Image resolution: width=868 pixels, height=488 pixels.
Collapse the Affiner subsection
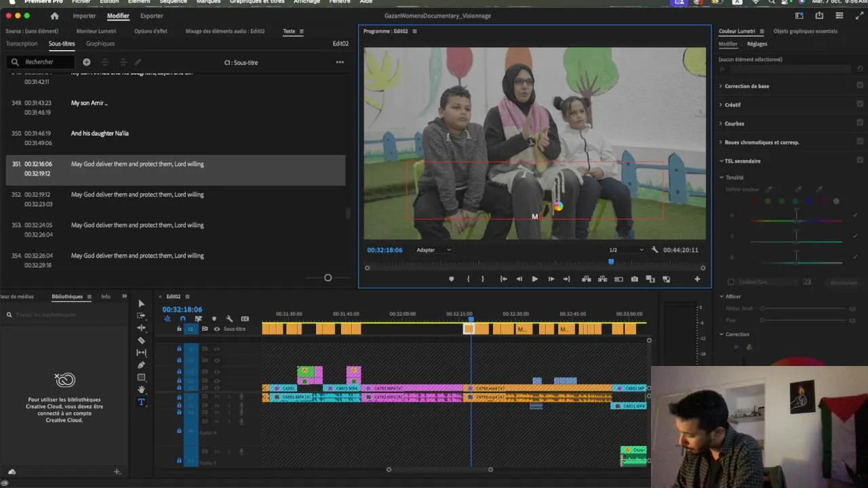point(721,296)
